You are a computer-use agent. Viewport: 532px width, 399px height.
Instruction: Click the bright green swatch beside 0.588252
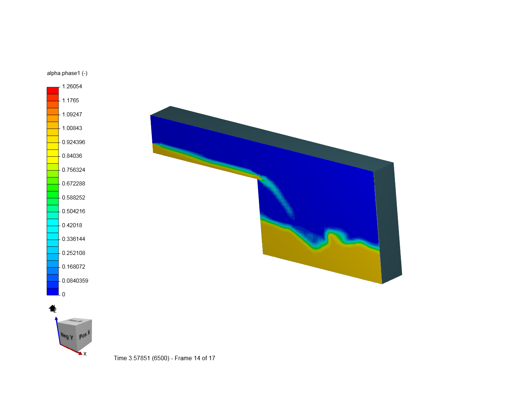point(53,194)
